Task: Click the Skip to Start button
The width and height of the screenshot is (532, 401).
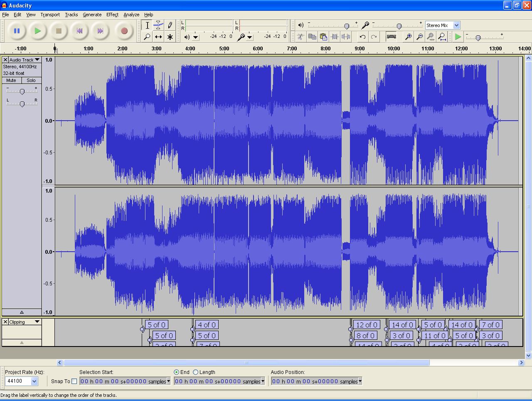Action: [79, 31]
